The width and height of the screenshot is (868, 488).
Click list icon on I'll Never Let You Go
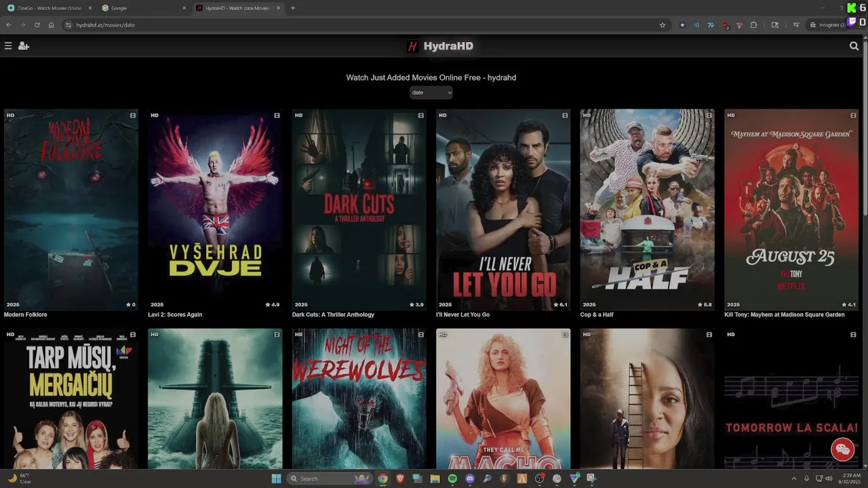(x=565, y=115)
